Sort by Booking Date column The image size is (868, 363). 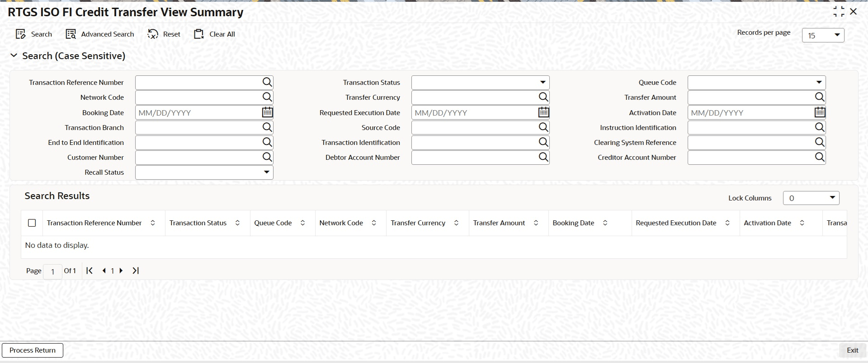coord(605,223)
